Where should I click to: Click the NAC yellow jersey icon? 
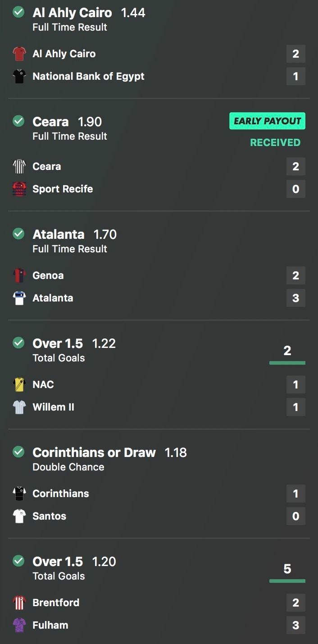pyautogui.click(x=19, y=384)
